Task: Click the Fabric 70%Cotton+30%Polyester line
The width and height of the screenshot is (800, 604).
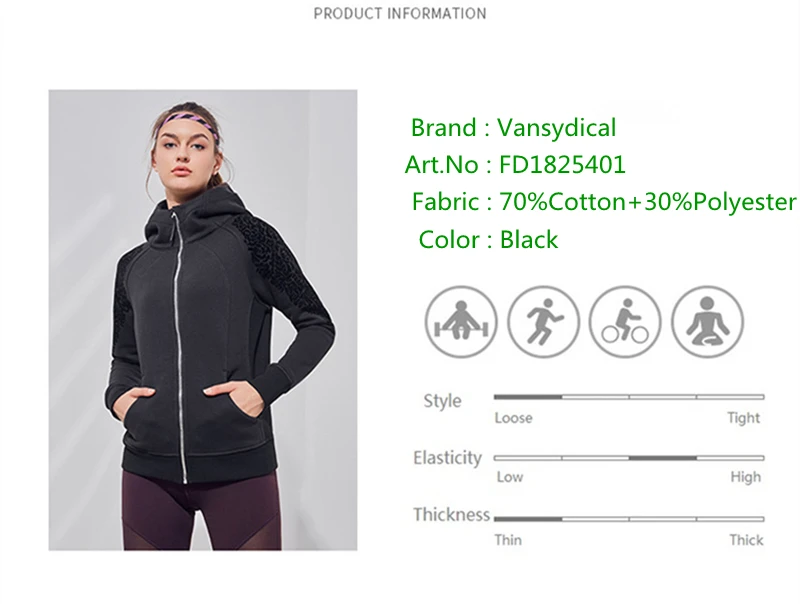Action: click(x=604, y=202)
